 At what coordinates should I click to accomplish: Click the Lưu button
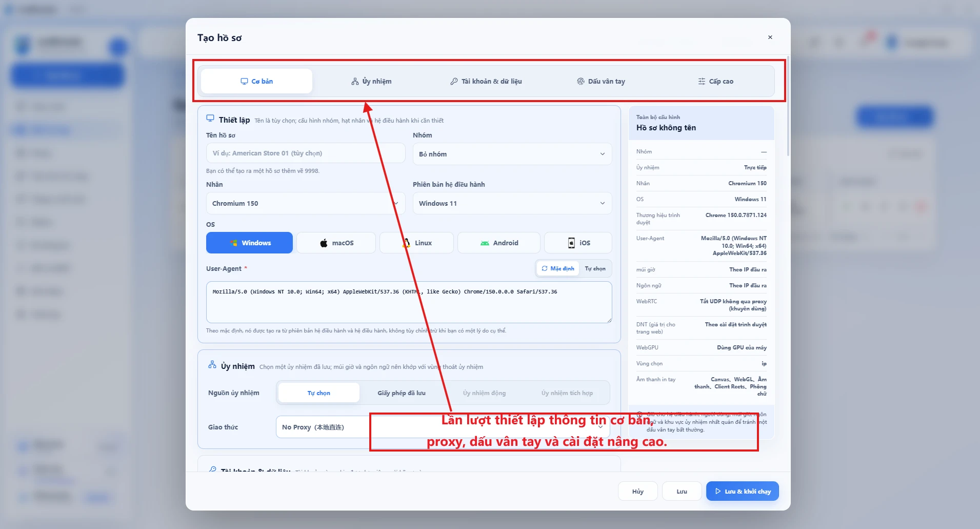682,491
